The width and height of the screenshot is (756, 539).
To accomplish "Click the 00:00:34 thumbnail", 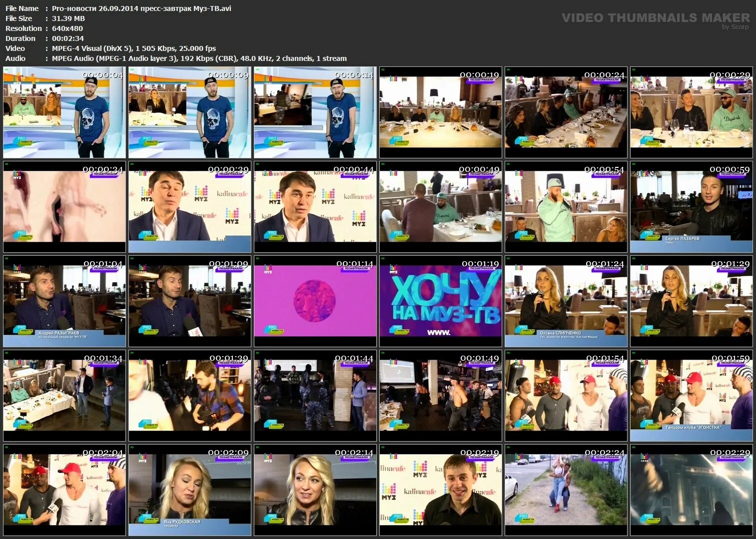I will (x=64, y=207).
